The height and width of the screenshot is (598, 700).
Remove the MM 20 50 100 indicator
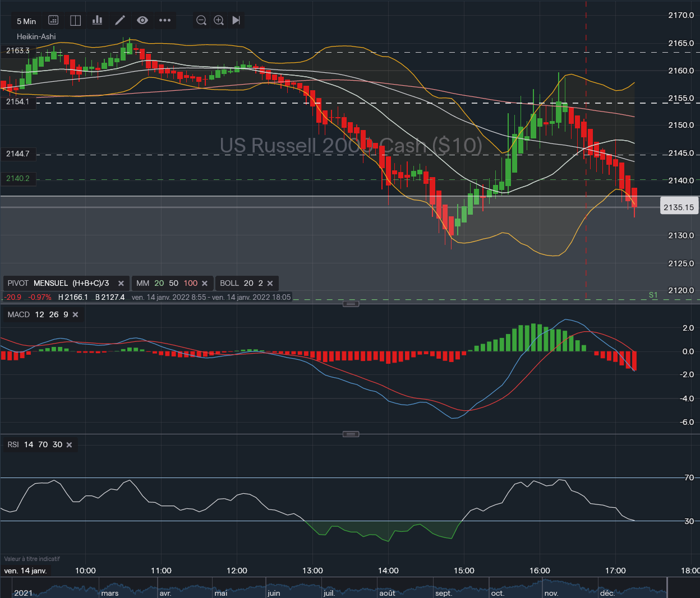pyautogui.click(x=205, y=284)
